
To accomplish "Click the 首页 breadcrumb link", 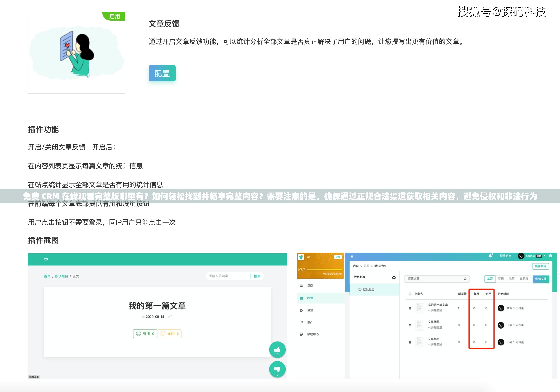I will point(47,276).
